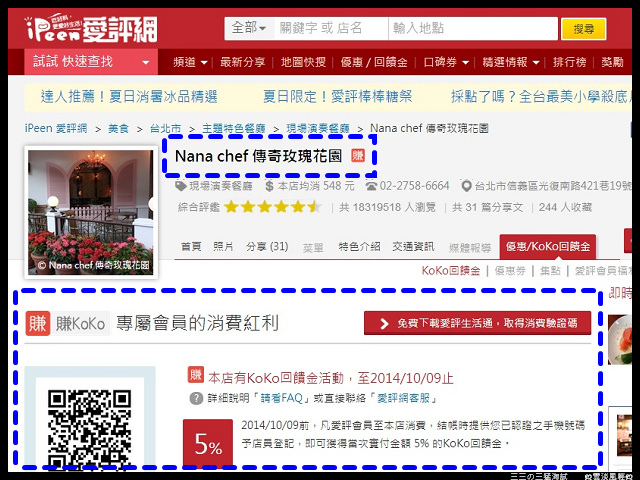640x480 pixels.
Task: Open the 愛評網客服 link
Action: (403, 398)
